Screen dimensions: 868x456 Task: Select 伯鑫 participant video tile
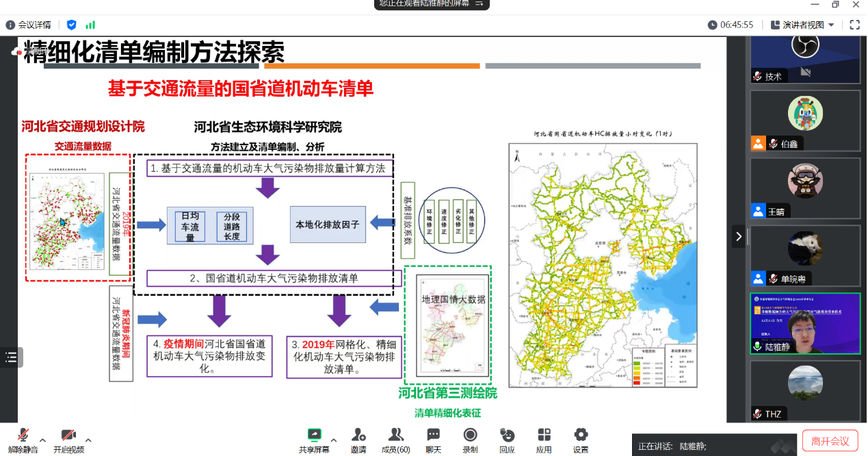click(x=806, y=121)
